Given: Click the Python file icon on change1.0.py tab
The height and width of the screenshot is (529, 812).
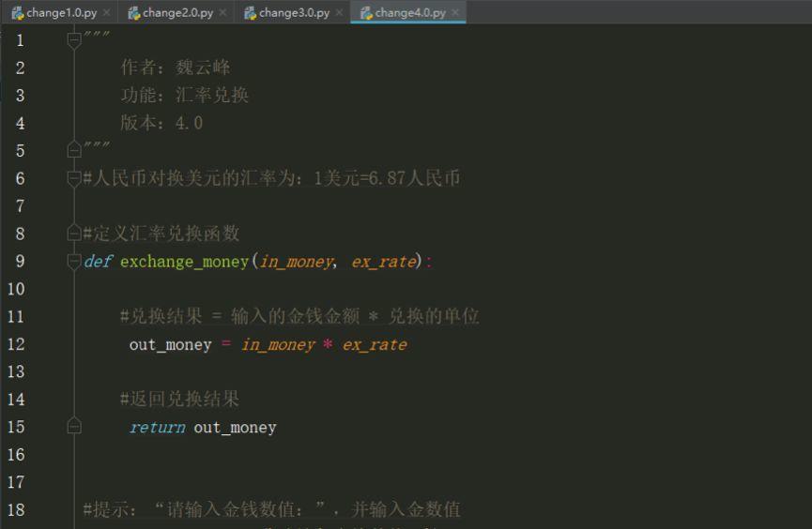Looking at the screenshot, I should coord(18,13).
